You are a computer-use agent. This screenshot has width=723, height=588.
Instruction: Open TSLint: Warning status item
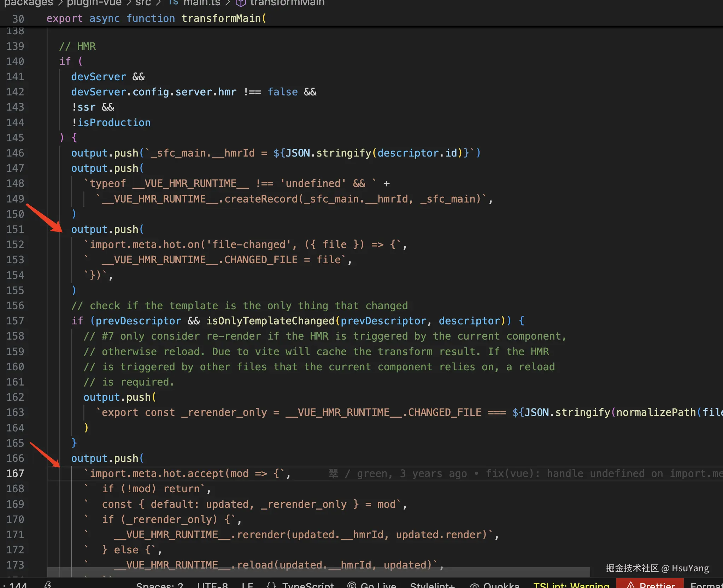(571, 585)
